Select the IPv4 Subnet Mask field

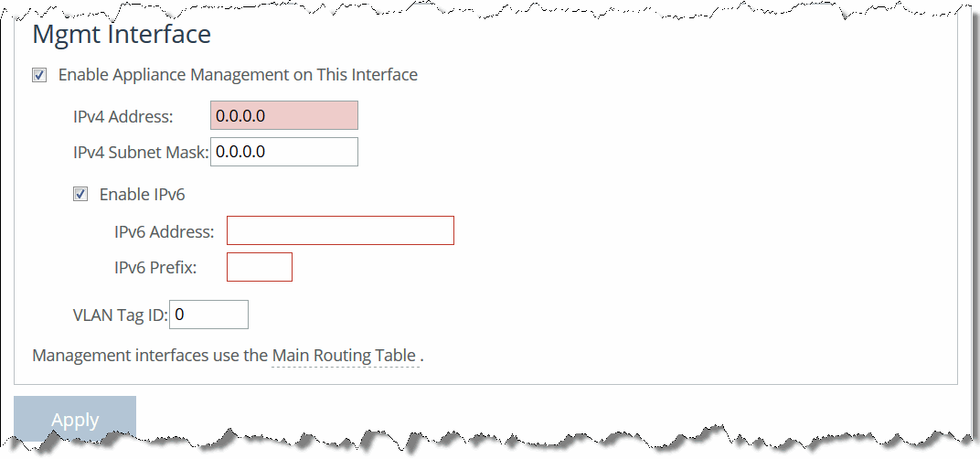[x=283, y=152]
